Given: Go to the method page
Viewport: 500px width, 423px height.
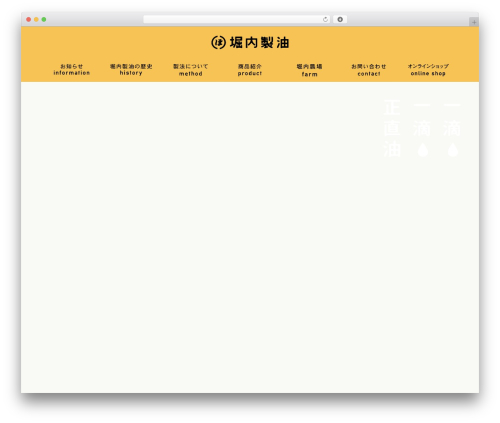Looking at the screenshot, I should pos(191,70).
